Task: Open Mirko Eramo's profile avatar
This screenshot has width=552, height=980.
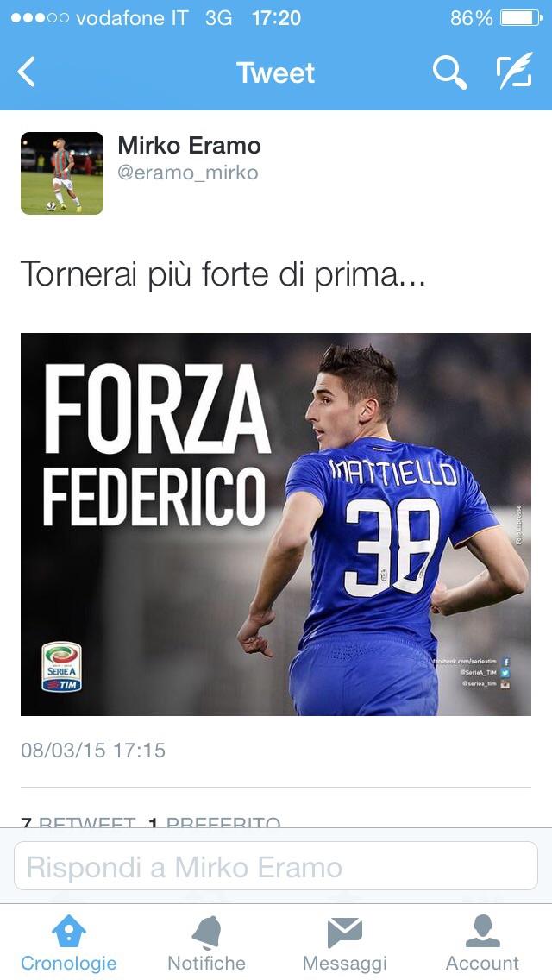Action: [x=62, y=173]
